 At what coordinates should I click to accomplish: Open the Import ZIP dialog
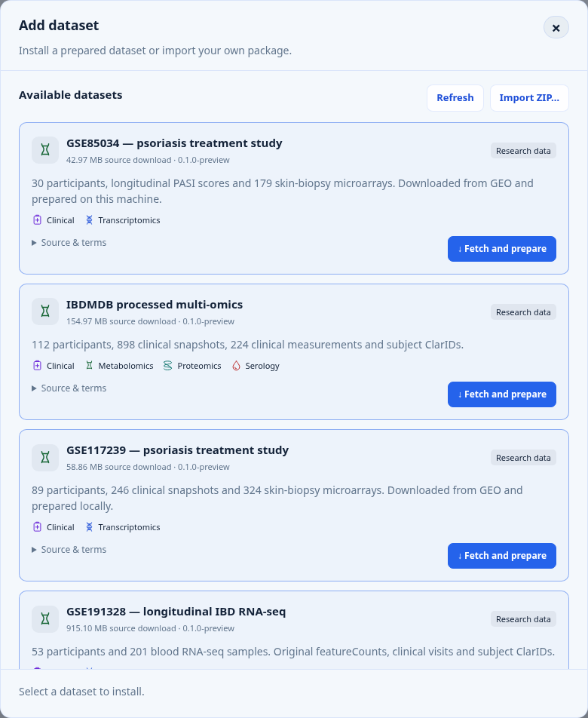coord(529,98)
